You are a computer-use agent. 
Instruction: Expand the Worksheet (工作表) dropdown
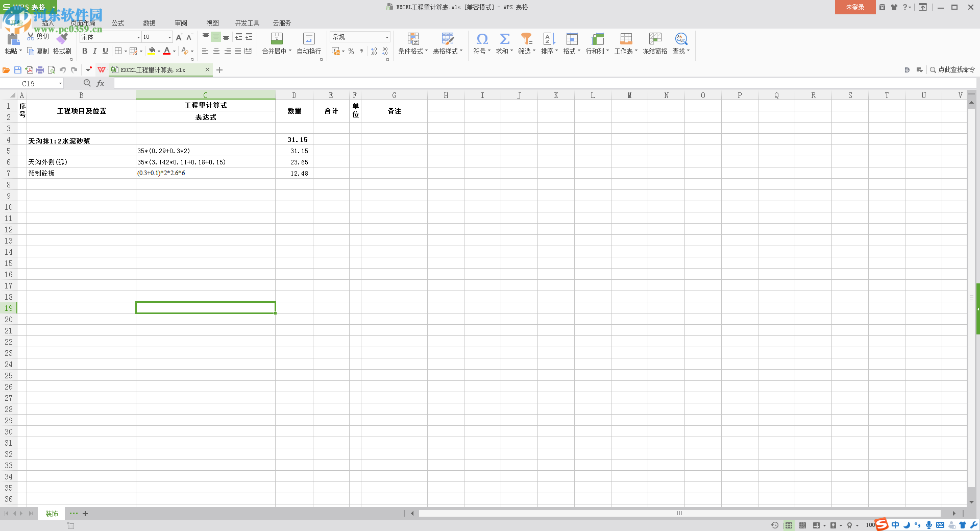636,51
